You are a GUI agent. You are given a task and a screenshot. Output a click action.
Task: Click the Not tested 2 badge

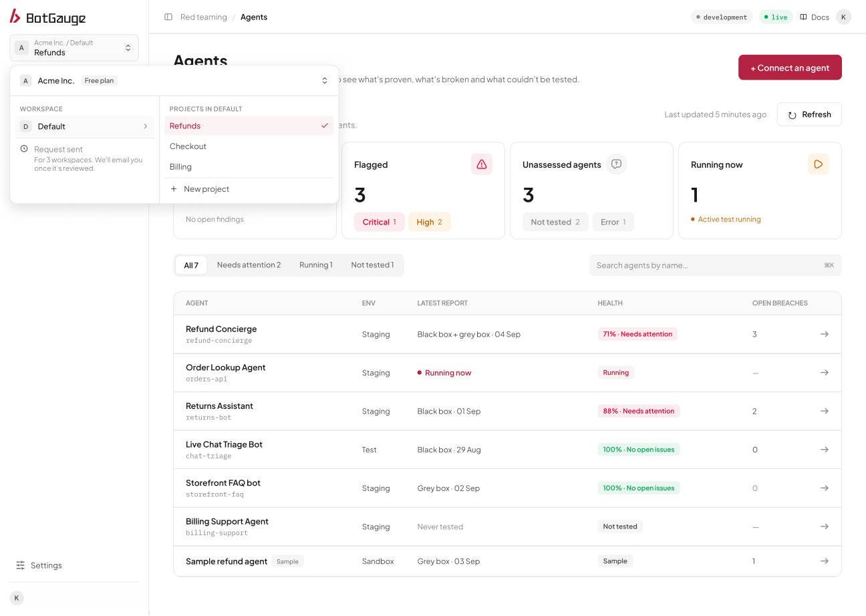pyautogui.click(x=555, y=222)
